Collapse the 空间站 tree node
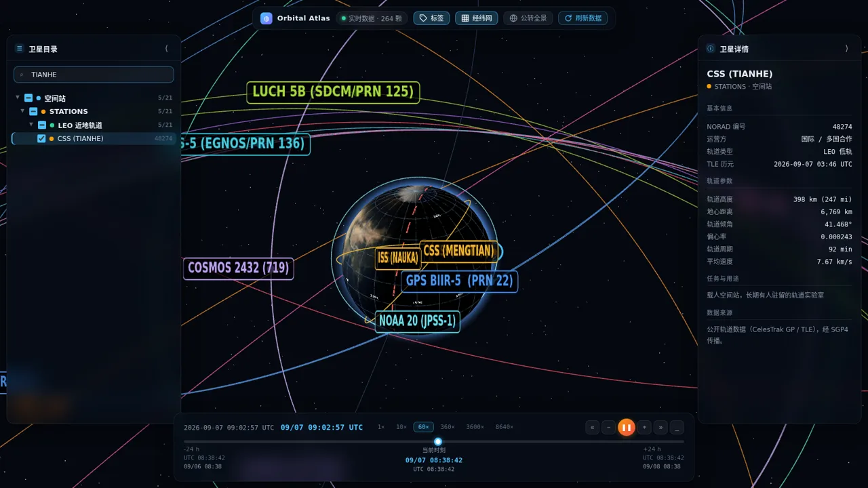Viewport: 868px width, 488px height. click(18, 98)
